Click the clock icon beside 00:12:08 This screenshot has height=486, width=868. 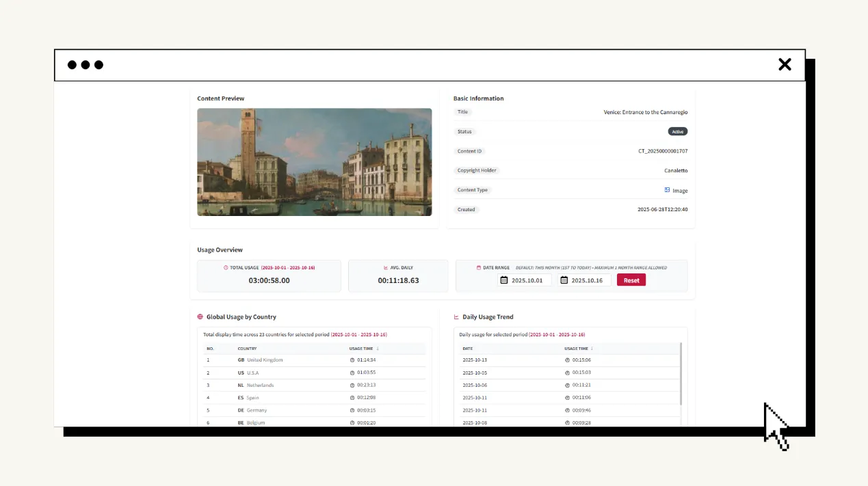pos(352,398)
